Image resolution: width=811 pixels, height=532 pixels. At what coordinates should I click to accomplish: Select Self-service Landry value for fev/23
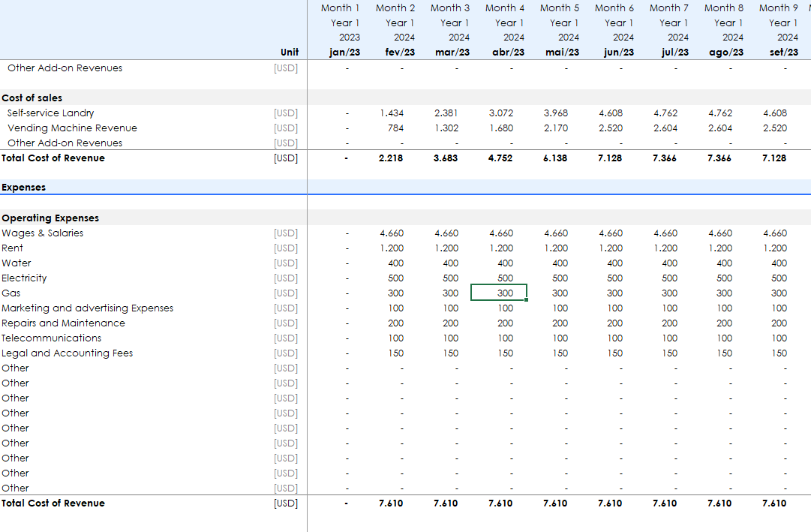click(392, 113)
